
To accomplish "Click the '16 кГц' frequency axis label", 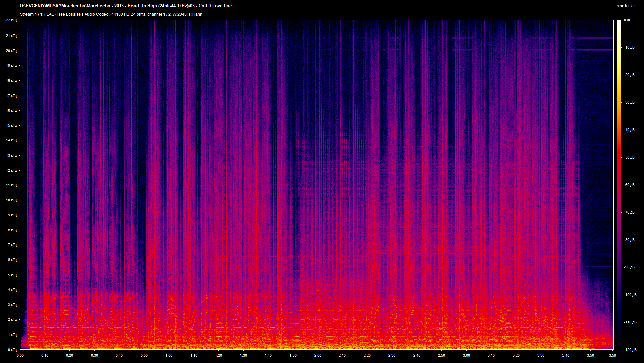I will [x=11, y=110].
